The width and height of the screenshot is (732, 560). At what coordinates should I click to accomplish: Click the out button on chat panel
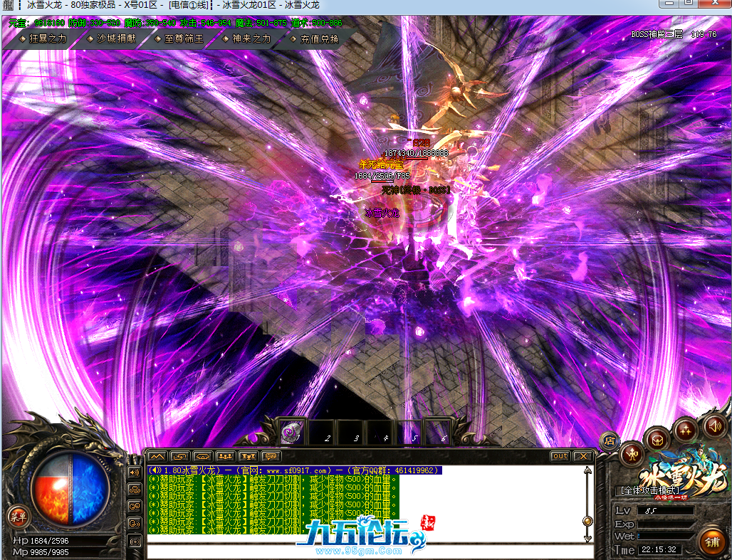point(560,456)
